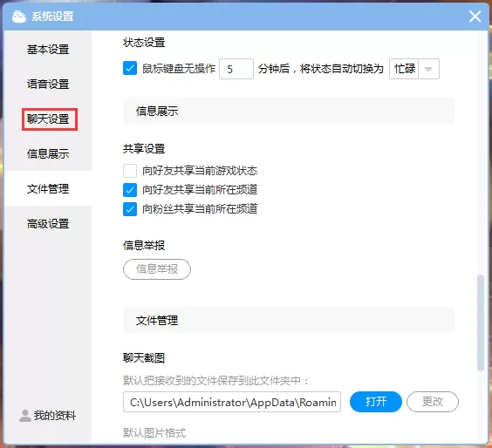Click the blue 打开 folder button
This screenshot has width=492, height=448.
coord(376,402)
